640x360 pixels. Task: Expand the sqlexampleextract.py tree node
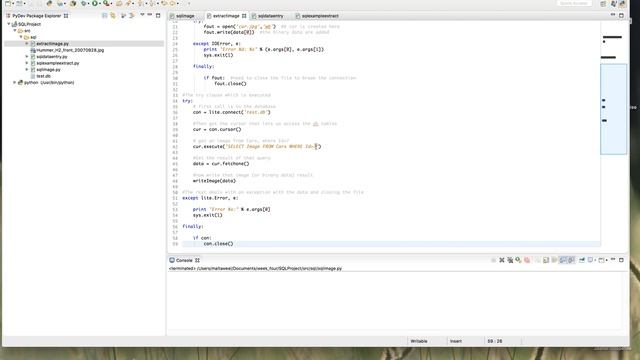click(x=27, y=63)
